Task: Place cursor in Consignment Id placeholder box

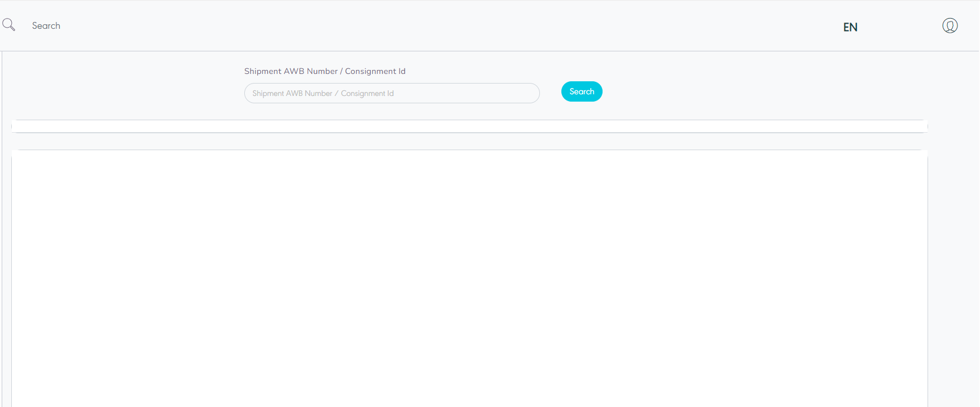Action: tap(392, 93)
